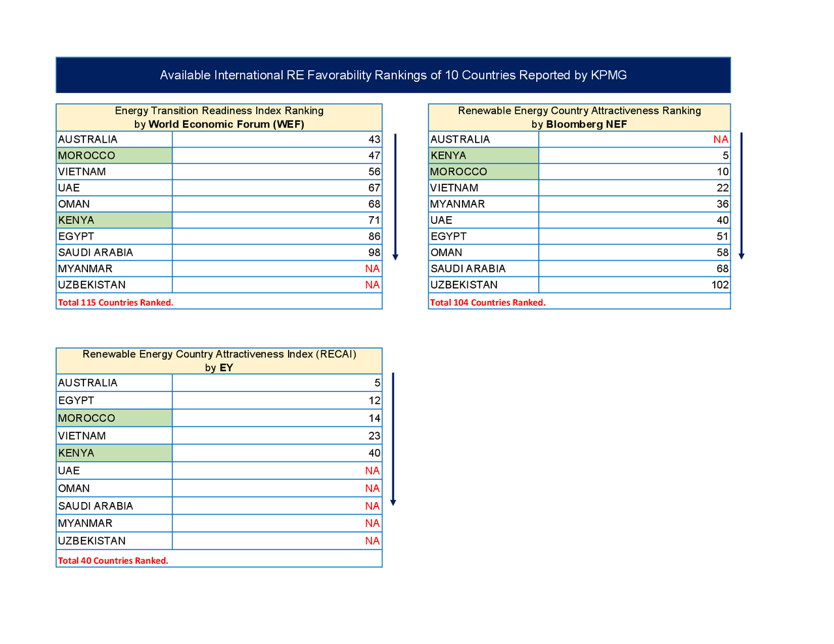Select the SAUDI ARABIA cell showing 98
The width and height of the screenshot is (834, 644).
(x=373, y=252)
